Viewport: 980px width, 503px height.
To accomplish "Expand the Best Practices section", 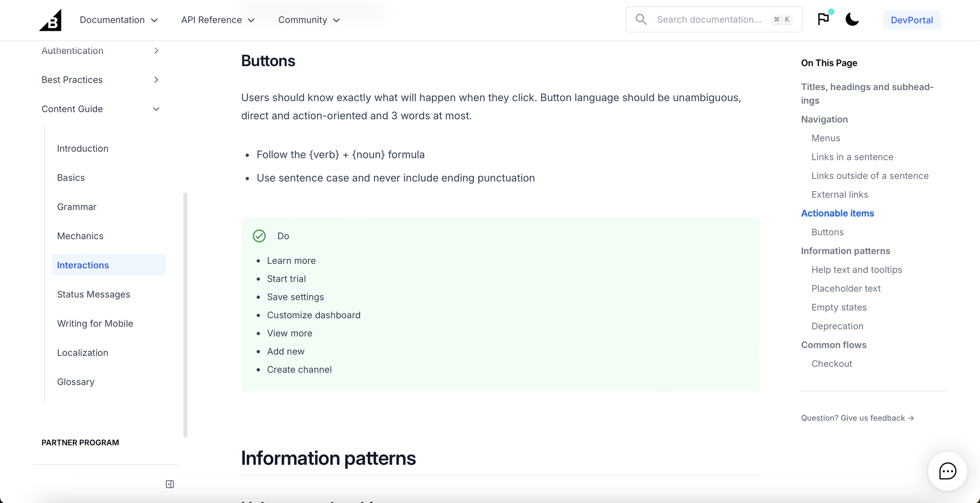I will (x=101, y=80).
